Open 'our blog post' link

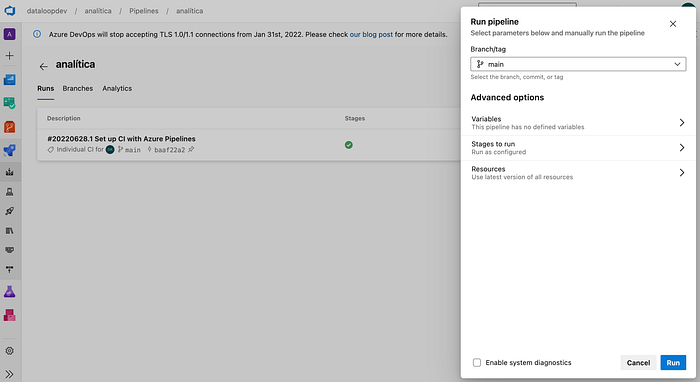[371, 34]
